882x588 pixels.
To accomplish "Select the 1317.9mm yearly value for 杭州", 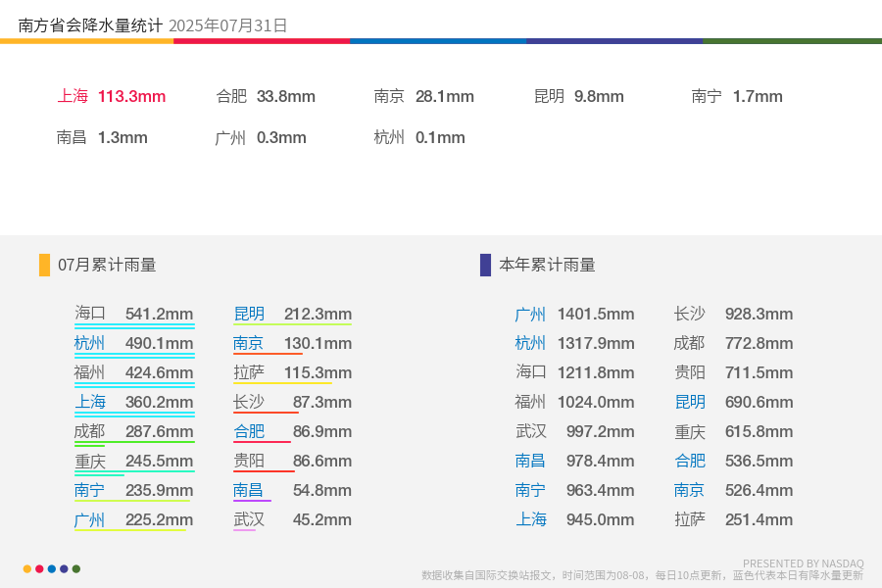I will pos(596,343).
